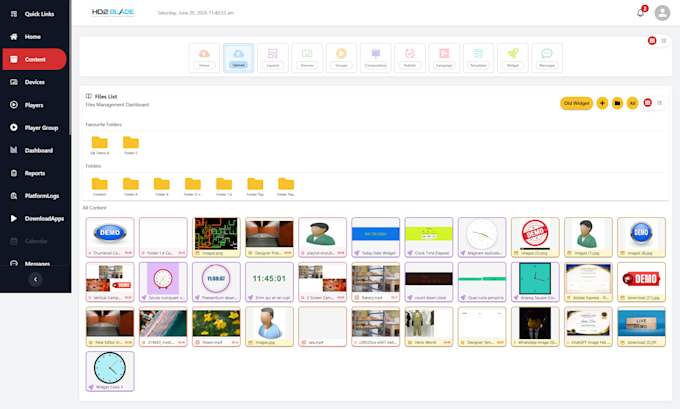Open the Campaign toolbar tile

444,58
